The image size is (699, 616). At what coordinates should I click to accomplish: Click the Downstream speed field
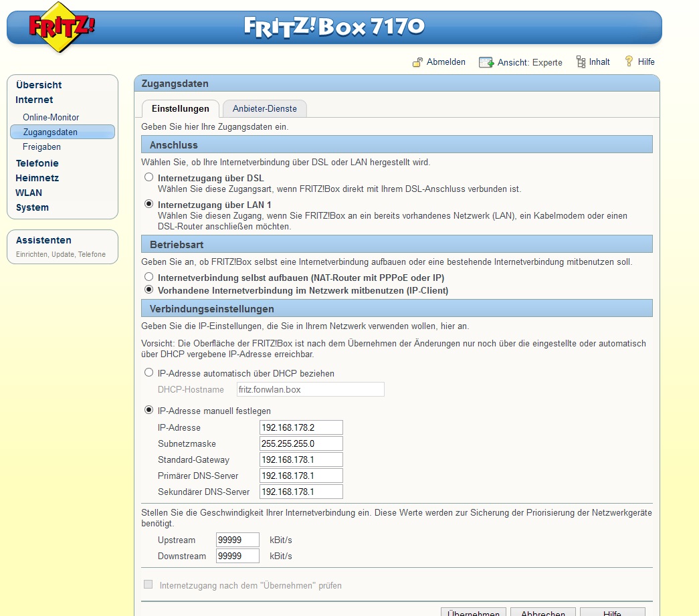237,556
